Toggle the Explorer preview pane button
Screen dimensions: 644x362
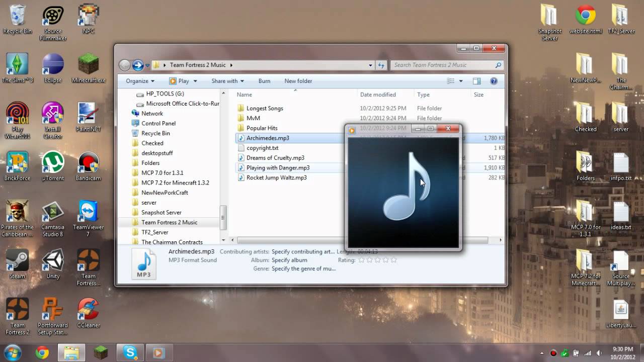[476, 81]
